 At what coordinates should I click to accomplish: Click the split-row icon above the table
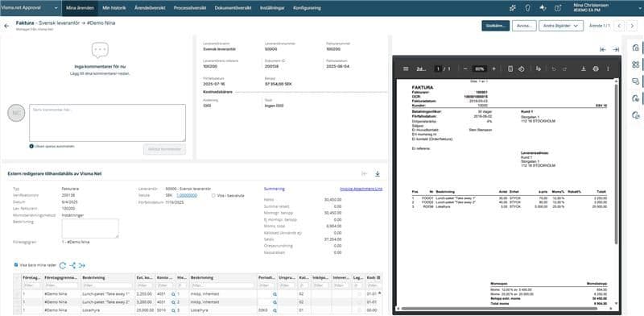[x=73, y=265]
